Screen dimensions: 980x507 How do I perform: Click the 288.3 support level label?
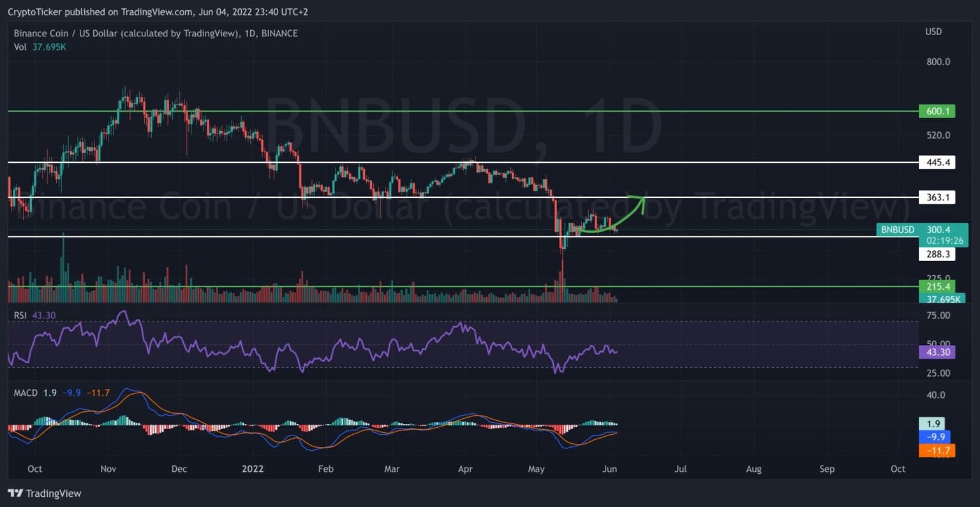[937, 254]
